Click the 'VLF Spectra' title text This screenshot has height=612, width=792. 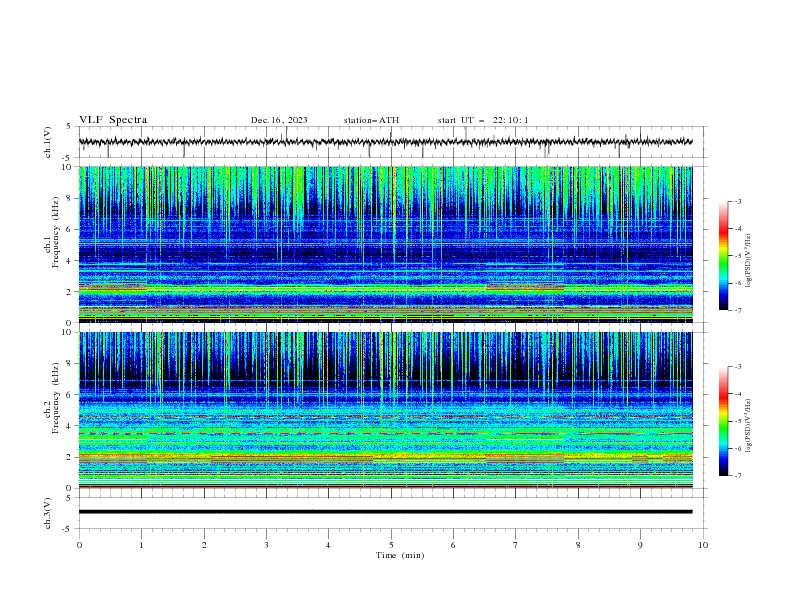click(x=113, y=120)
